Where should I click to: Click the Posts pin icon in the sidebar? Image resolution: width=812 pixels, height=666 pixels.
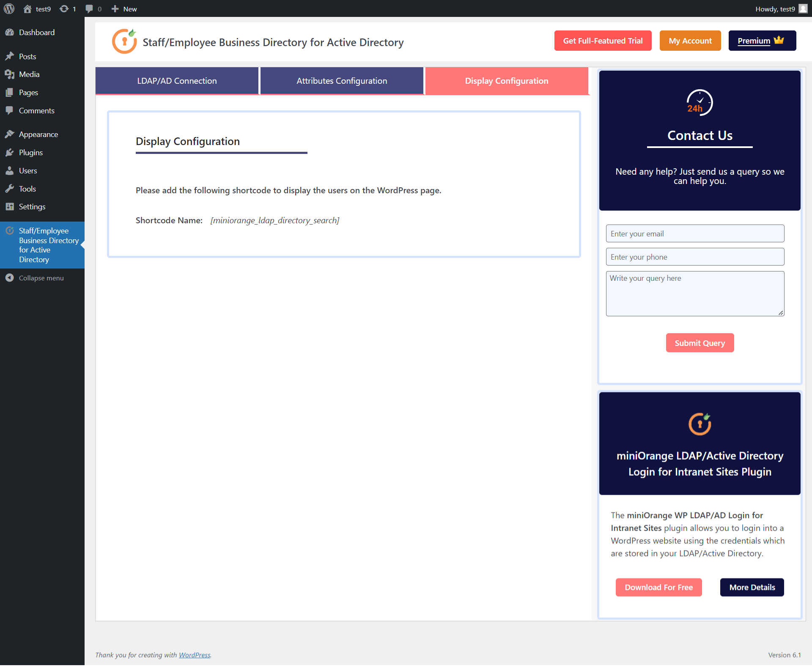pos(10,56)
